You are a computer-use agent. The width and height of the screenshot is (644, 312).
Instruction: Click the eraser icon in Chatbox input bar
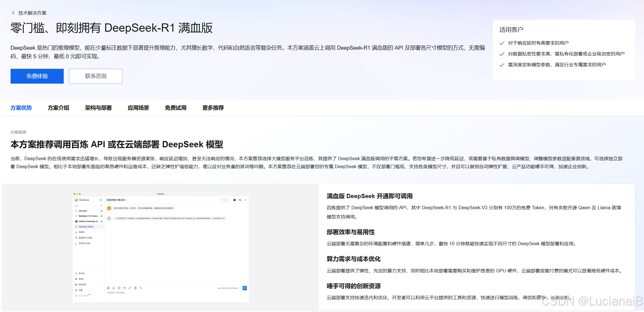point(114,288)
